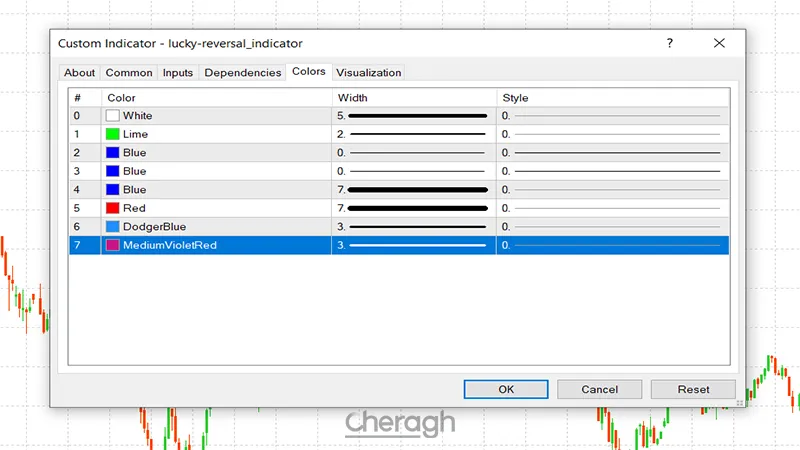Close the Custom Indicator dialog
This screenshot has height=450, width=800.
tap(719, 43)
